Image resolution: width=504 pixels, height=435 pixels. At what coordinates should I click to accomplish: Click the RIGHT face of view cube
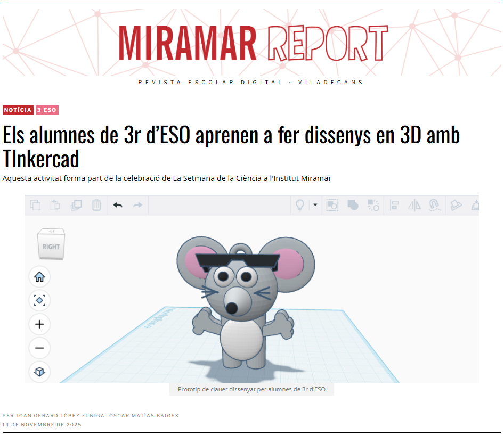coord(51,247)
